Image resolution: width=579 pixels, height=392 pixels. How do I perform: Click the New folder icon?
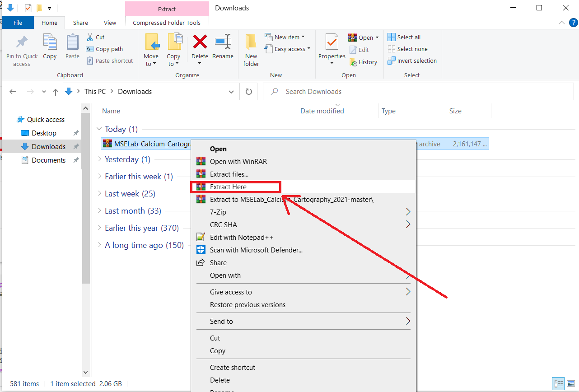(x=251, y=43)
